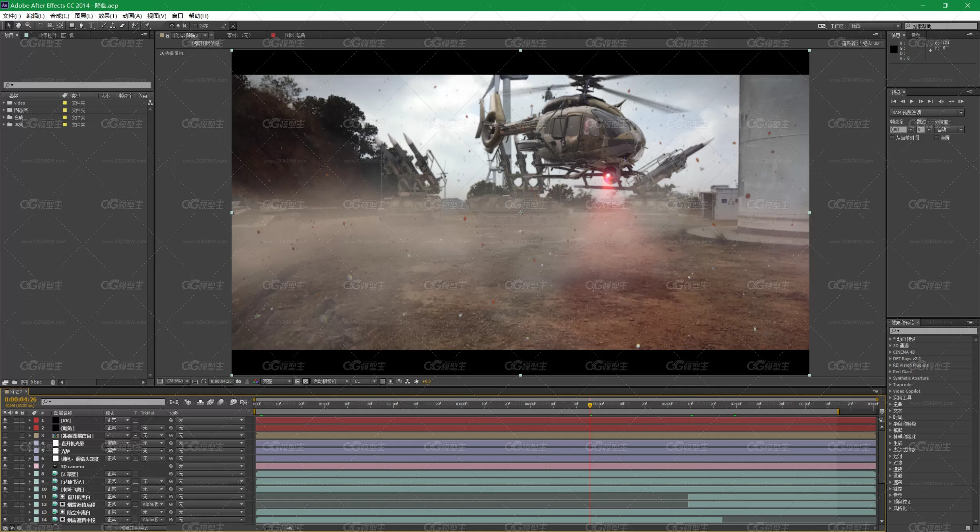The height and width of the screenshot is (532, 980).
Task: Toggle the 从当前时间 checkbox in Preview
Action: coord(892,138)
